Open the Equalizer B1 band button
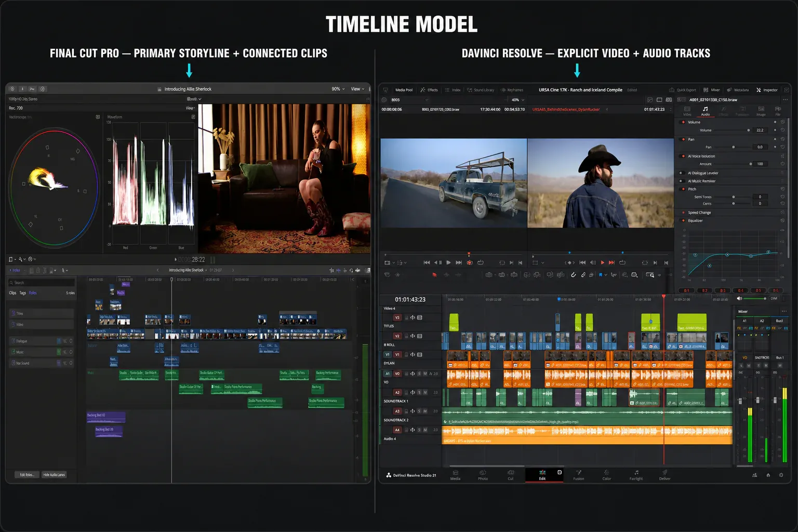This screenshot has width=798, height=532. [686, 290]
